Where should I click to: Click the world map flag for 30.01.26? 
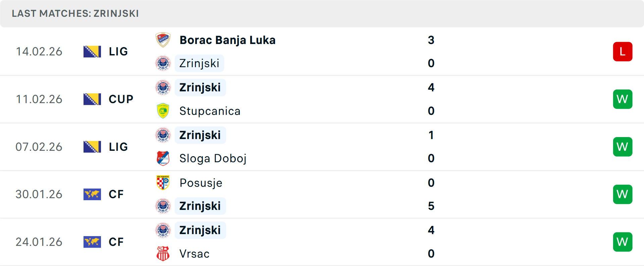(92, 194)
